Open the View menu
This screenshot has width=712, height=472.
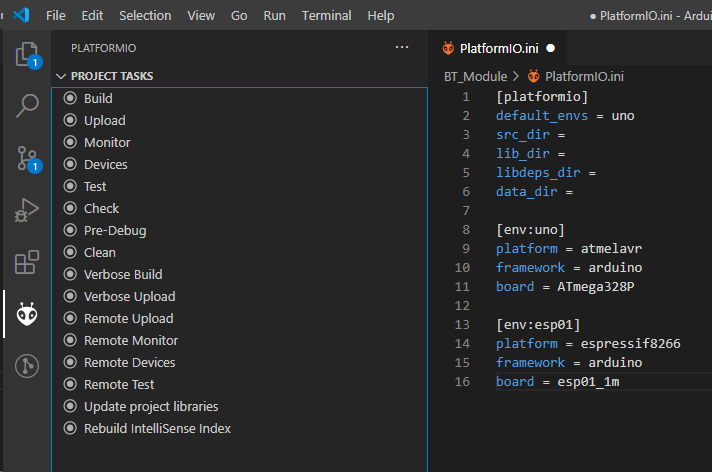coord(201,15)
